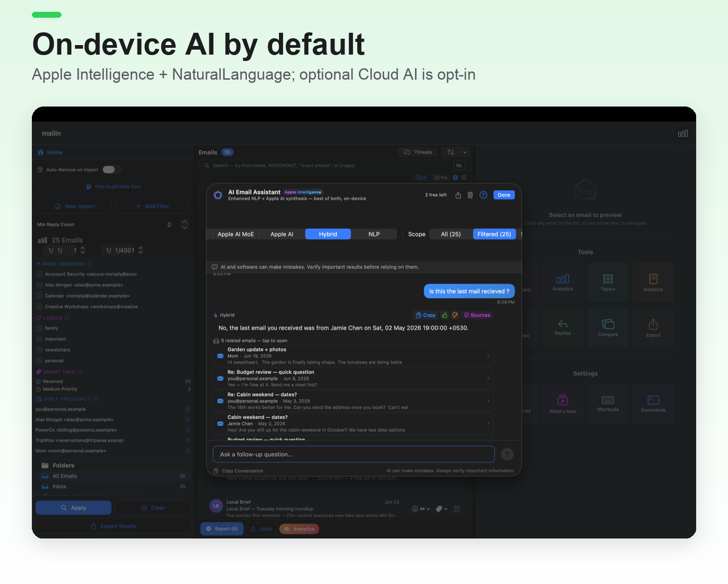Click the share icon in AI Assistant header
This screenshot has height=584, width=728.
click(x=458, y=195)
